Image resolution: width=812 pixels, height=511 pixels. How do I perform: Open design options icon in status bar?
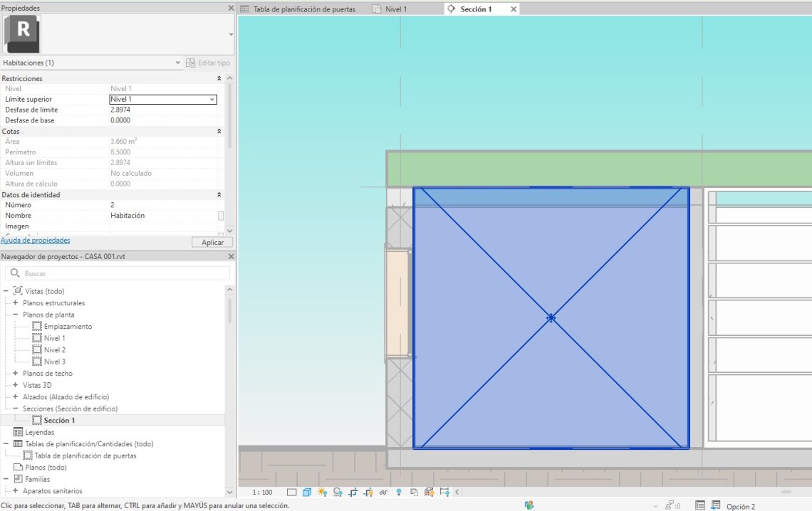point(715,505)
